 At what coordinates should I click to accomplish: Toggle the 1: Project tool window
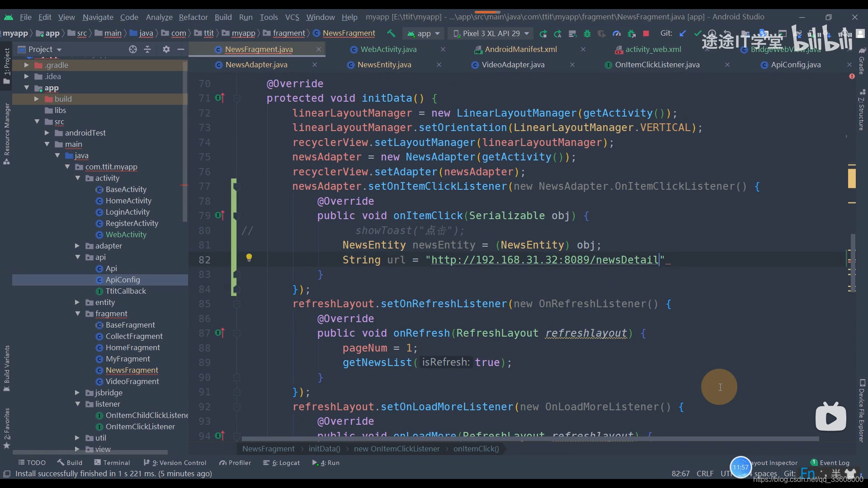click(x=6, y=66)
